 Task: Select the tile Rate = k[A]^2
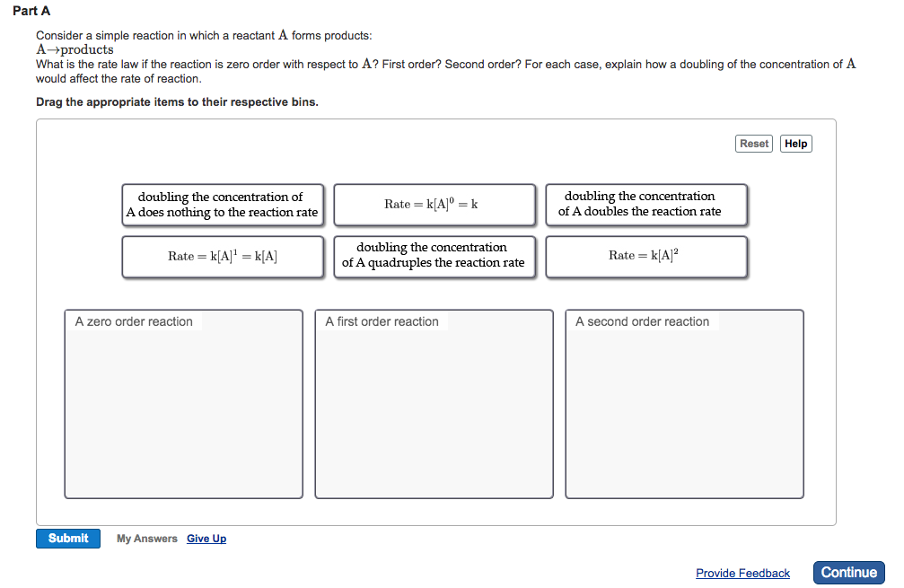(x=646, y=256)
